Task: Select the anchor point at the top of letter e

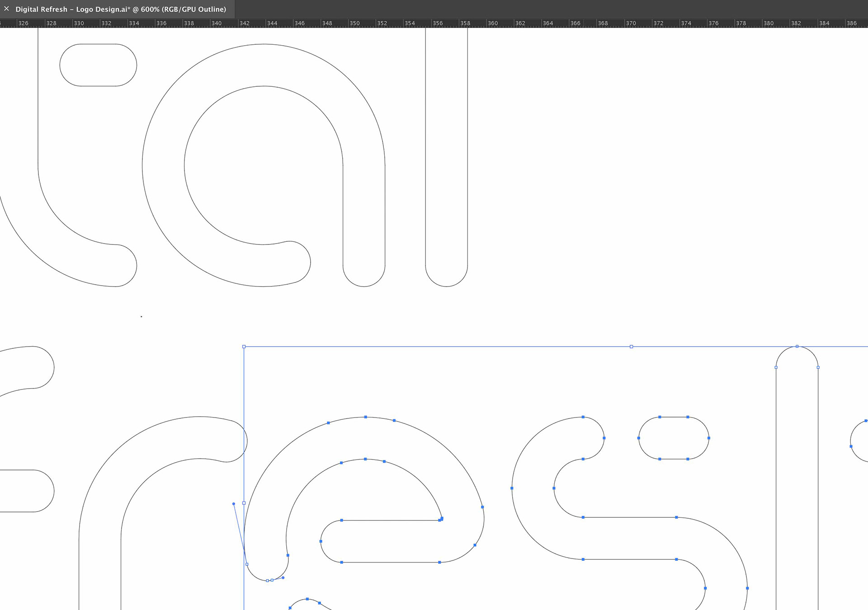Action: click(x=366, y=417)
